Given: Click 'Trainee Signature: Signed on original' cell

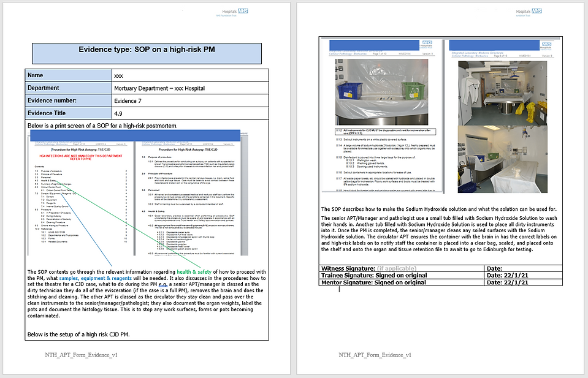Looking at the screenshot, I should click(401, 275).
